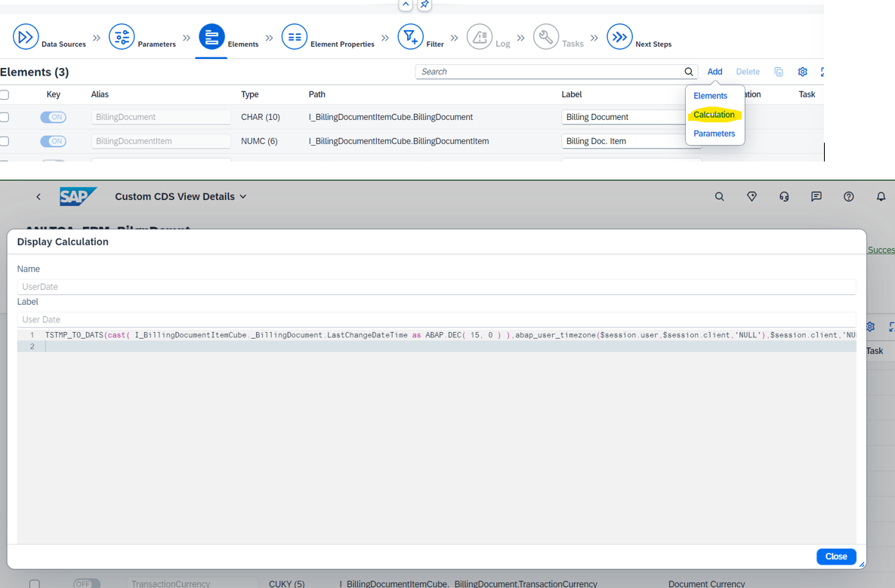Click the diamond icon in SAP shell bar
The height and width of the screenshot is (588, 895).
pyautogui.click(x=751, y=197)
